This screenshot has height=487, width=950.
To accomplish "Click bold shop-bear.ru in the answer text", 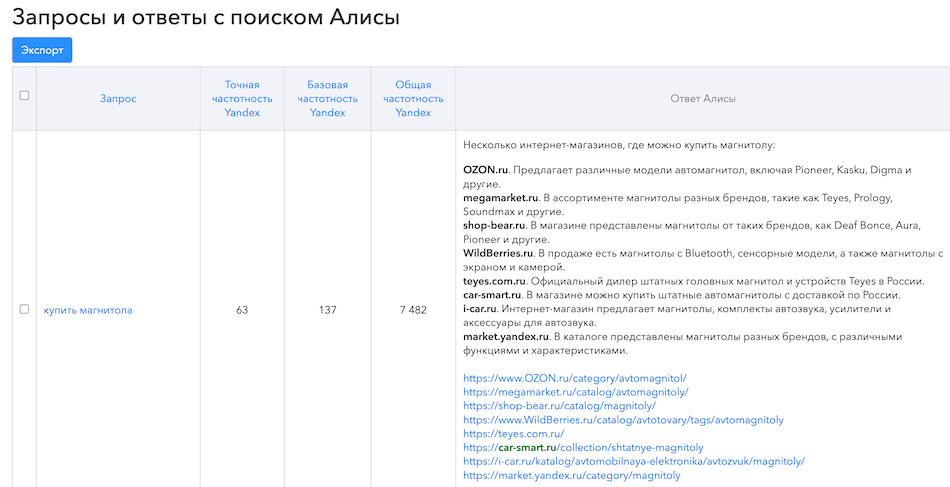I will point(494,226).
